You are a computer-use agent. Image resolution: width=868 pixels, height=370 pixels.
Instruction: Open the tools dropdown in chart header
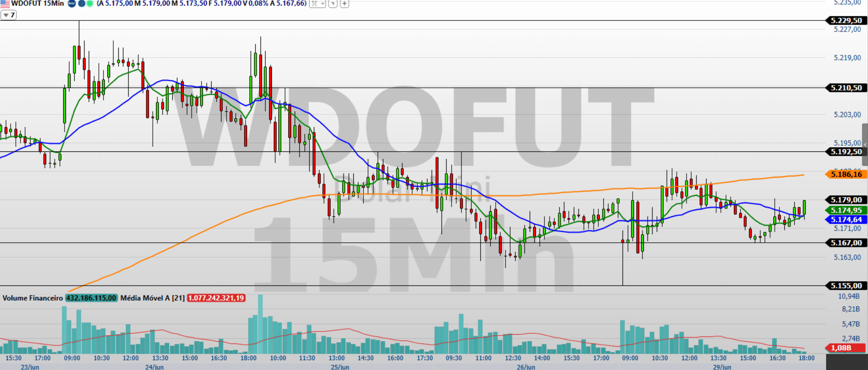point(317,3)
